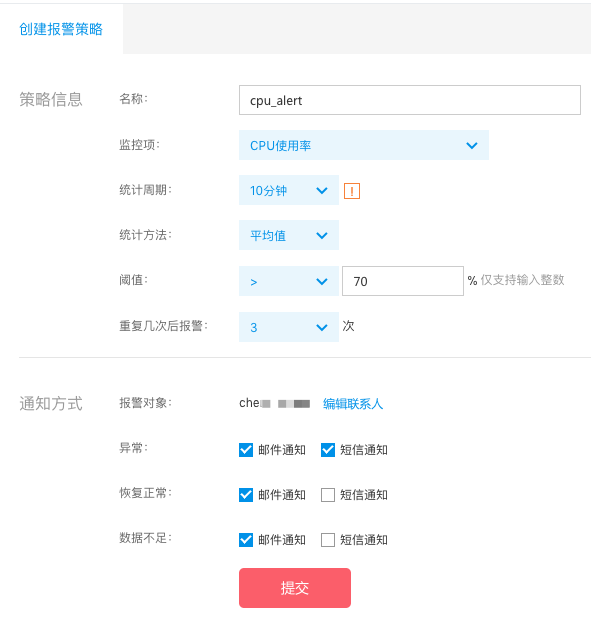Screen dimensions: 591x623
Task: Open the 监控项 CPU使用率 dropdown
Action: tap(364, 145)
